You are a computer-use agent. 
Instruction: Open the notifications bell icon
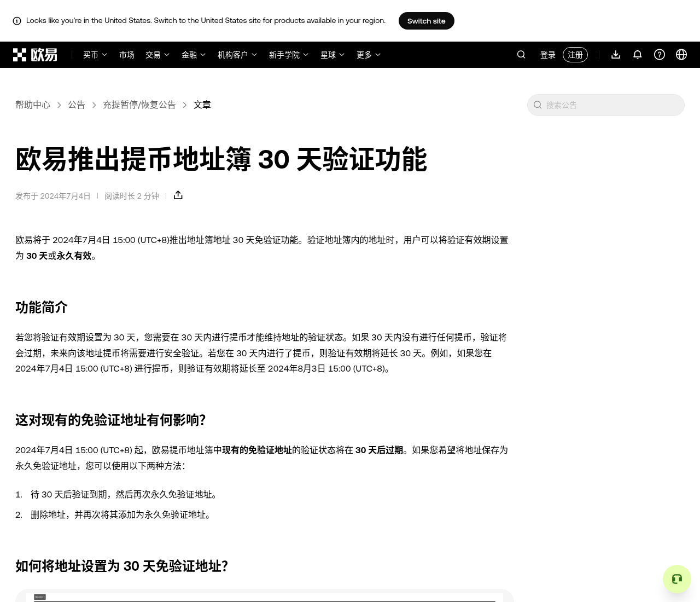click(x=638, y=55)
